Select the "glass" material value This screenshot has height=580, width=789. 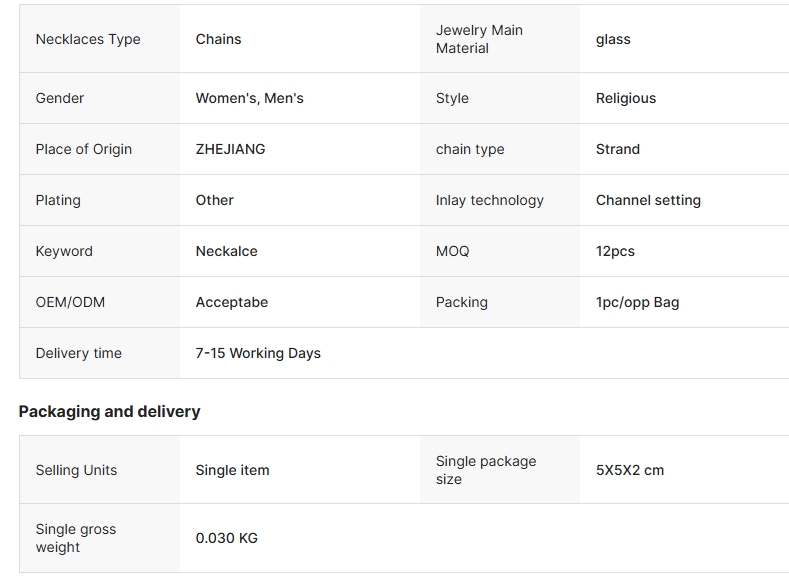[613, 40]
